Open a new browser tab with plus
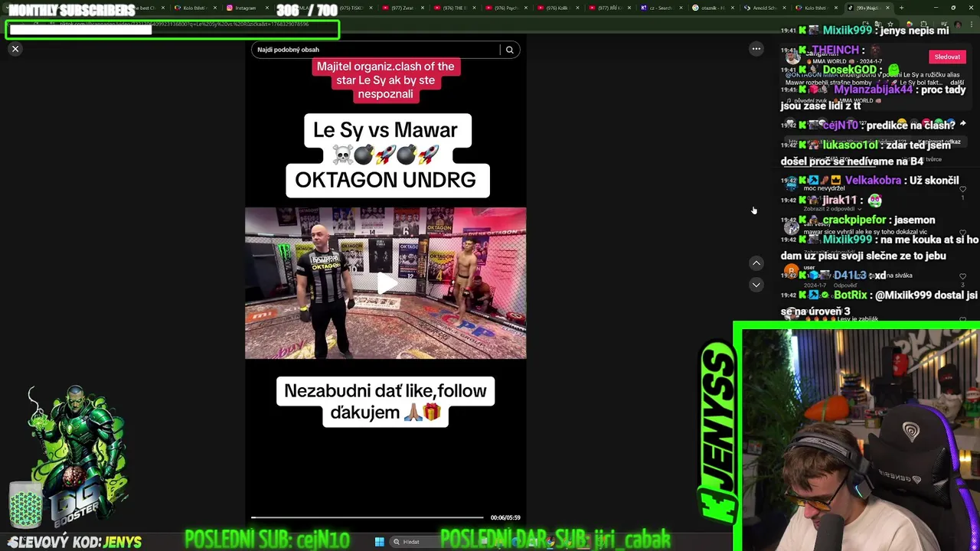This screenshot has height=551, width=980. click(x=901, y=8)
